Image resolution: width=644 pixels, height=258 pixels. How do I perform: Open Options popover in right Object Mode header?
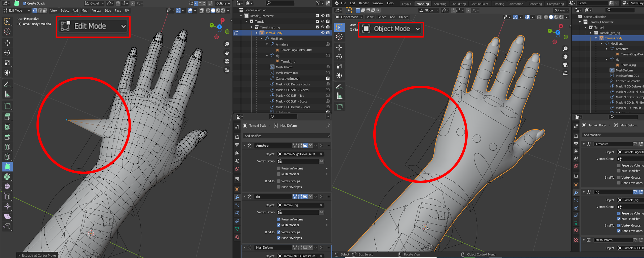[x=561, y=10]
